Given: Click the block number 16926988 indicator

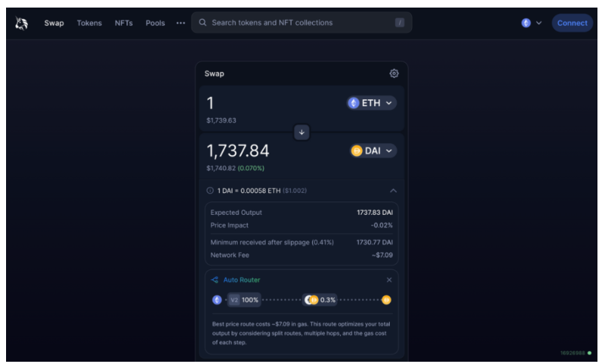Looking at the screenshot, I should click(572, 353).
